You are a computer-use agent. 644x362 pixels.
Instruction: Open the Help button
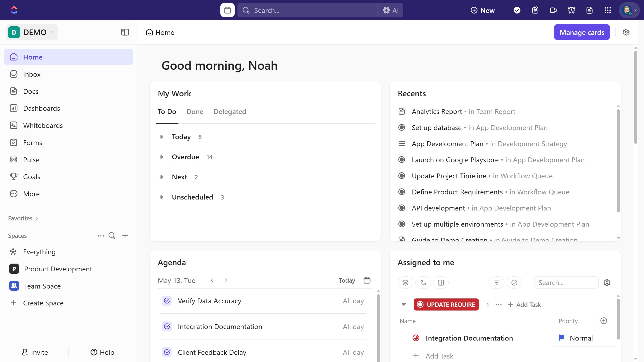pos(102,352)
